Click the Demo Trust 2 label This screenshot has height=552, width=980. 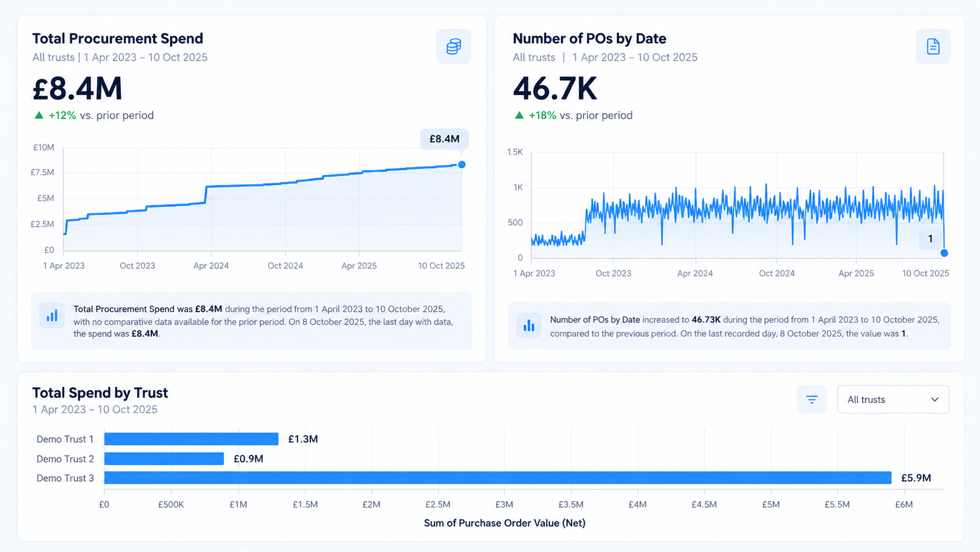tap(65, 459)
